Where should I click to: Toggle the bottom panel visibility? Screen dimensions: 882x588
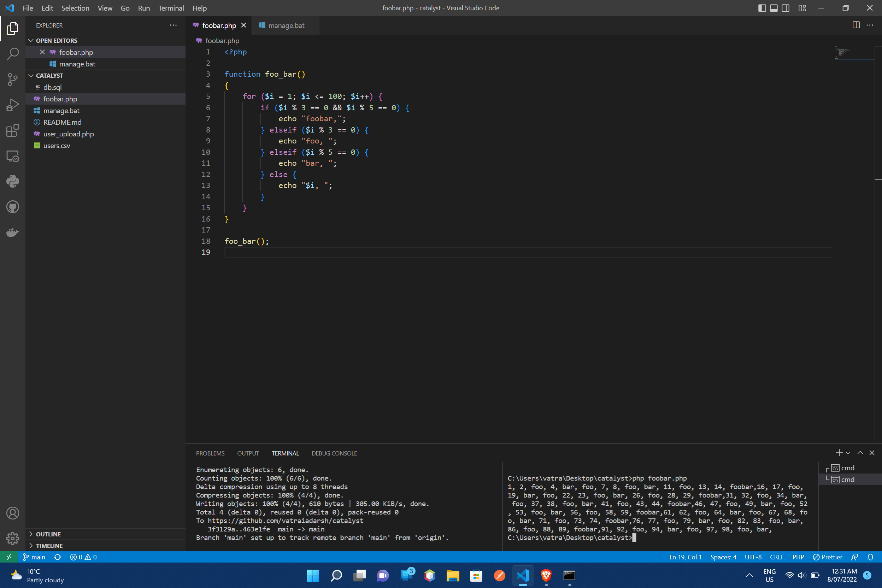point(773,8)
